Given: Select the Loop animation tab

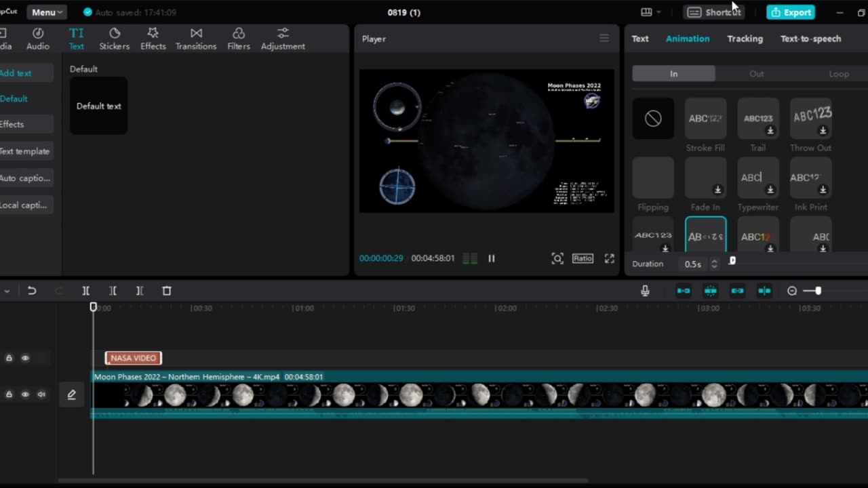Looking at the screenshot, I should click(839, 74).
